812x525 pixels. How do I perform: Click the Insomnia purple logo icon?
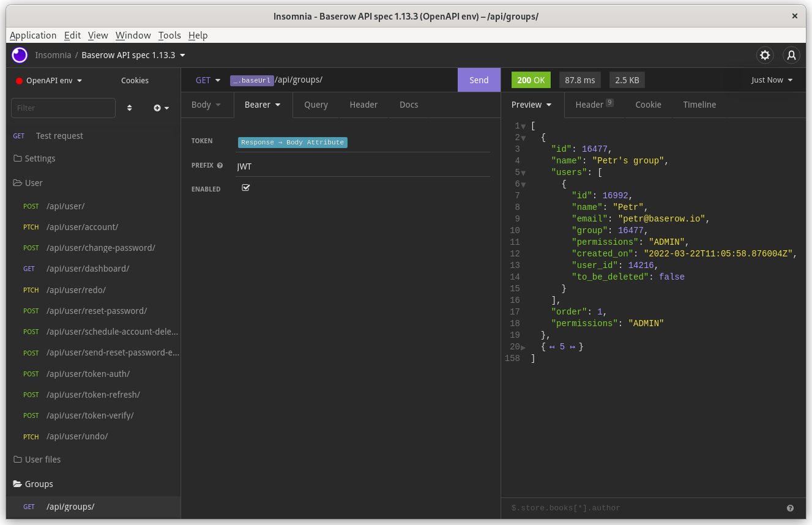coord(20,55)
